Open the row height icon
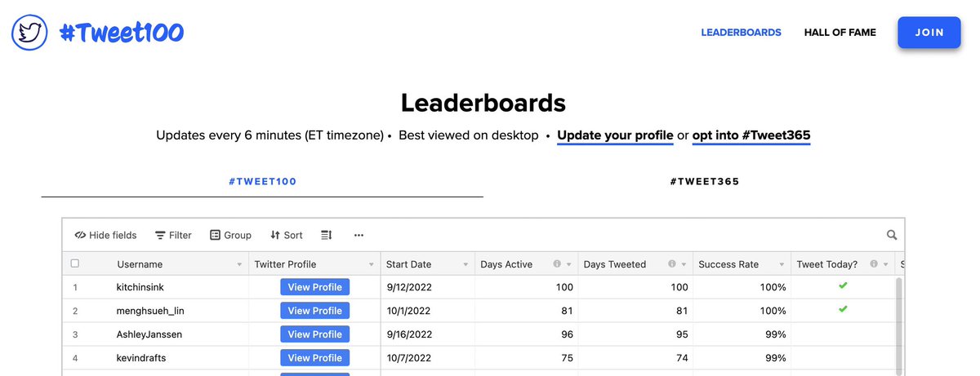Image resolution: width=980 pixels, height=376 pixels. (327, 235)
